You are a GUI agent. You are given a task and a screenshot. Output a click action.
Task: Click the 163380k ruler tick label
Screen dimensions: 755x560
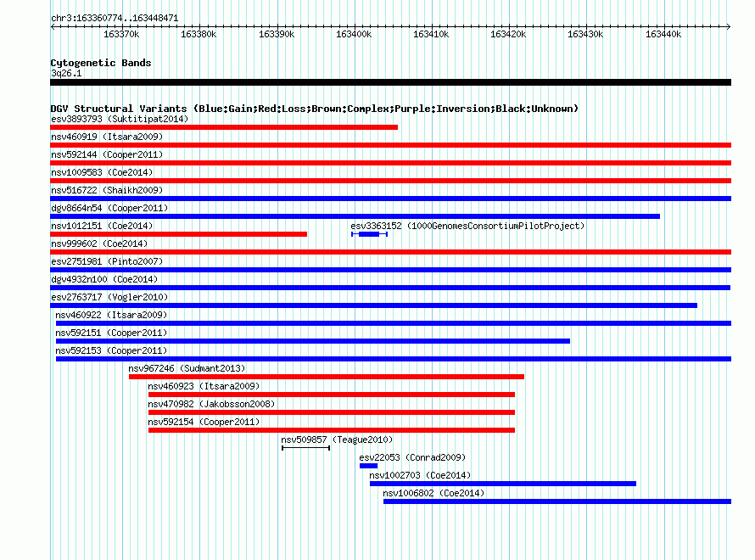click(199, 34)
